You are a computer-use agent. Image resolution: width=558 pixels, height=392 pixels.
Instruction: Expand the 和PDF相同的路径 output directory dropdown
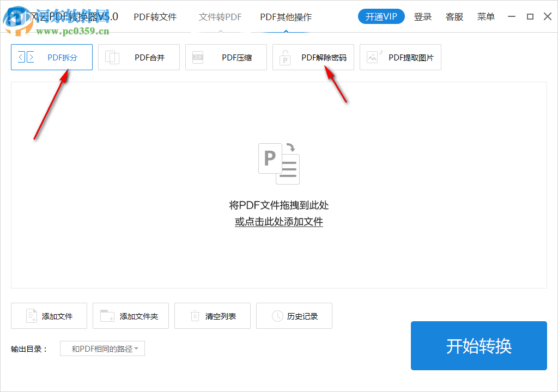point(102,348)
